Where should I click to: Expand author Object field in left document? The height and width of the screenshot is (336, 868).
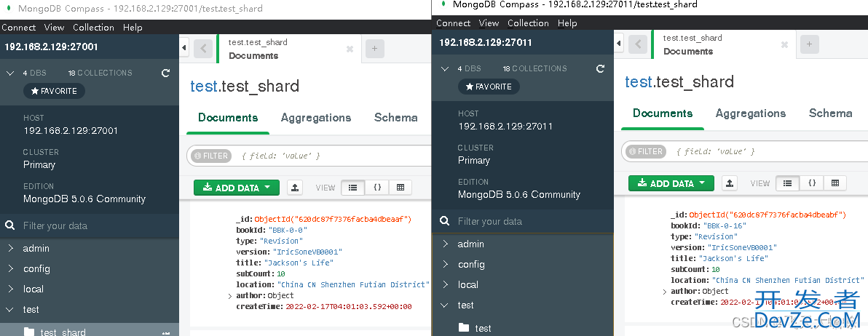[230, 296]
